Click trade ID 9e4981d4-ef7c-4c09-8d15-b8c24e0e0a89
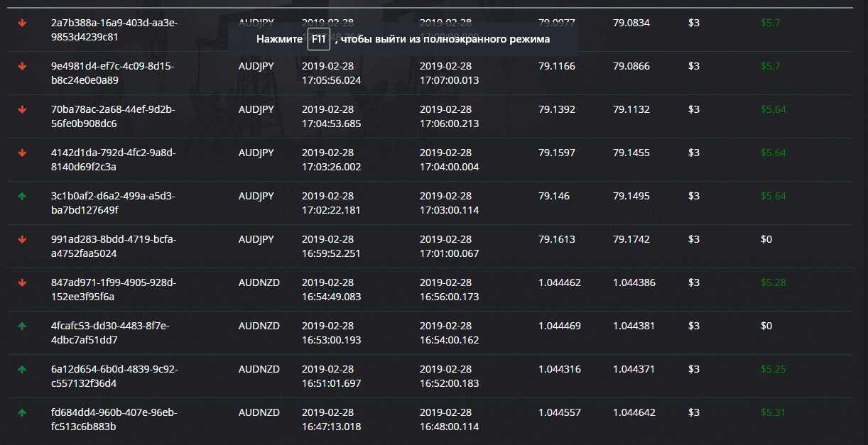This screenshot has height=445, width=868. coord(113,73)
